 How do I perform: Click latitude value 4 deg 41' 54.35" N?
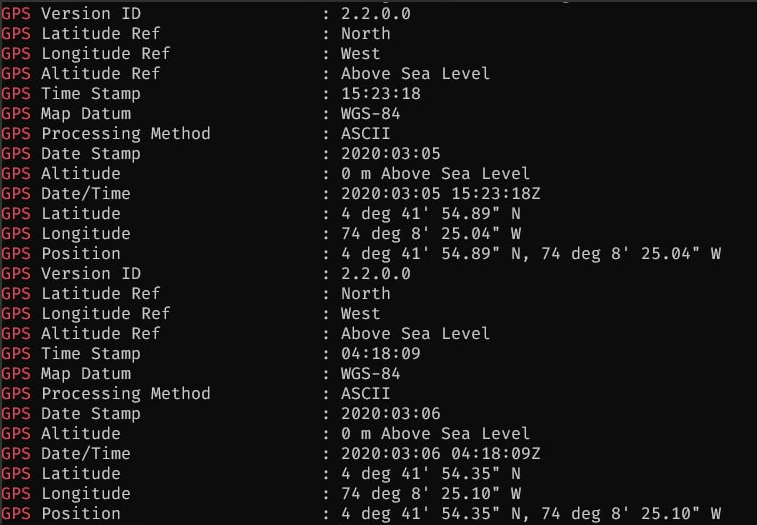(431, 473)
